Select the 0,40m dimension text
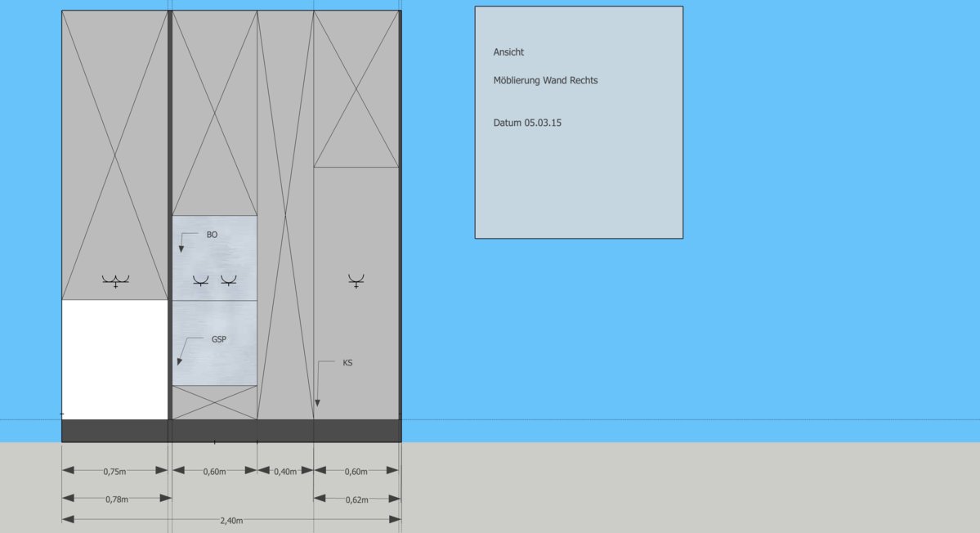Viewport: 980px width, 533px height. pyautogui.click(x=285, y=471)
